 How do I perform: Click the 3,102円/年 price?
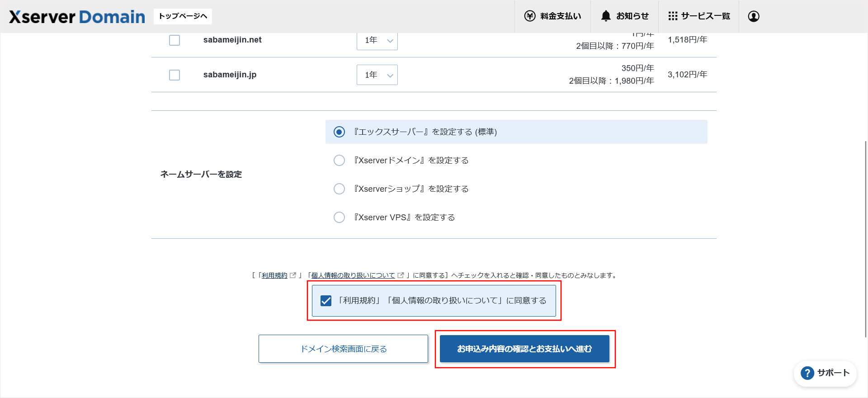tap(688, 75)
